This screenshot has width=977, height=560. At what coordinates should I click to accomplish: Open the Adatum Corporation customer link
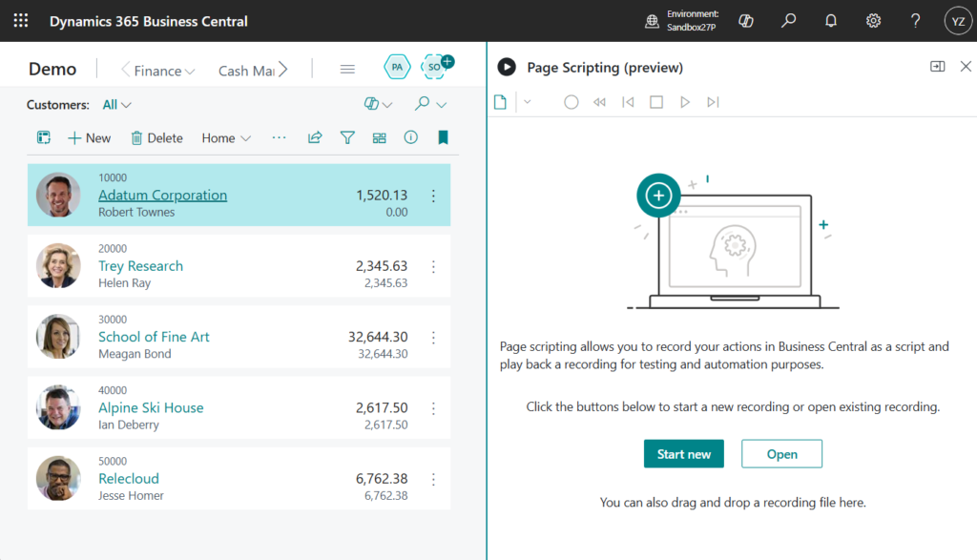coord(162,195)
